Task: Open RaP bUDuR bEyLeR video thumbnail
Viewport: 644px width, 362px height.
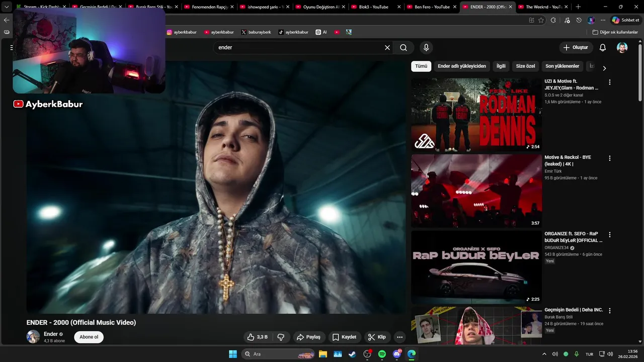Action: (476, 267)
